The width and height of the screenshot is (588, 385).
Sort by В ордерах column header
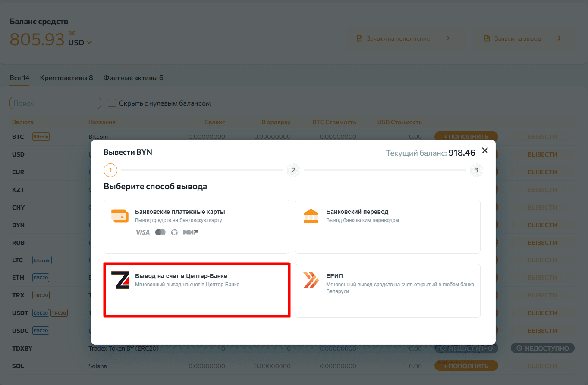(x=276, y=122)
